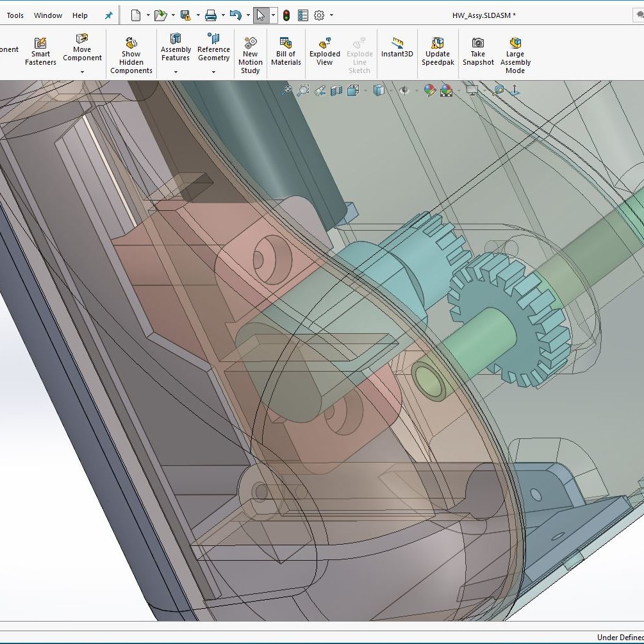Toggle the Hide/Show Items eye icon
The width and height of the screenshot is (644, 644).
click(x=404, y=90)
